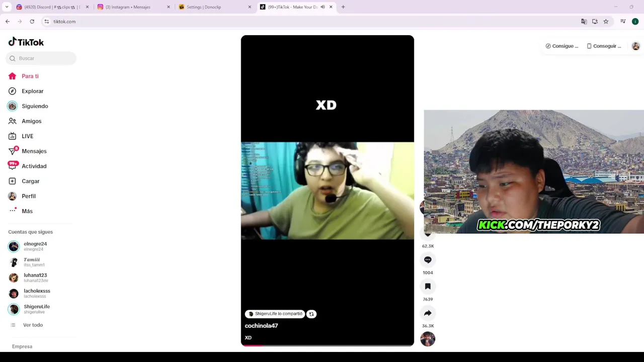The width and height of the screenshot is (644, 362).
Task: Open the profile avatar at top right
Action: click(x=636, y=46)
